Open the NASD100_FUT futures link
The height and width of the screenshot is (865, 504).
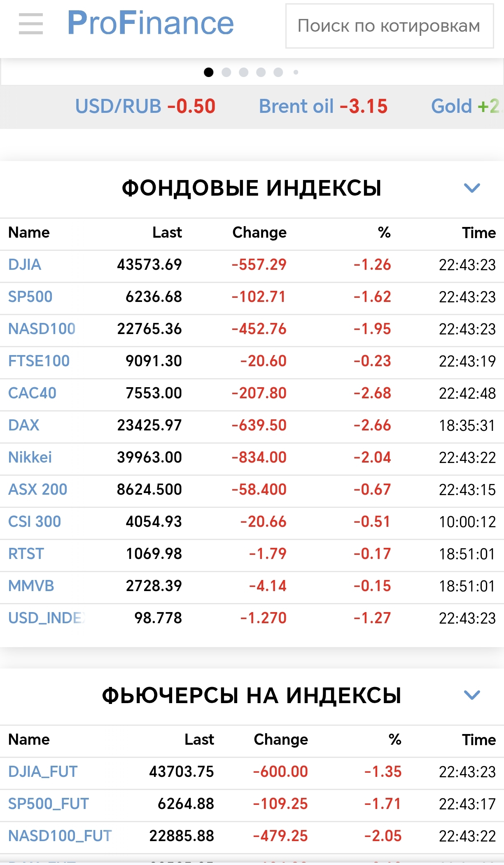[60, 836]
